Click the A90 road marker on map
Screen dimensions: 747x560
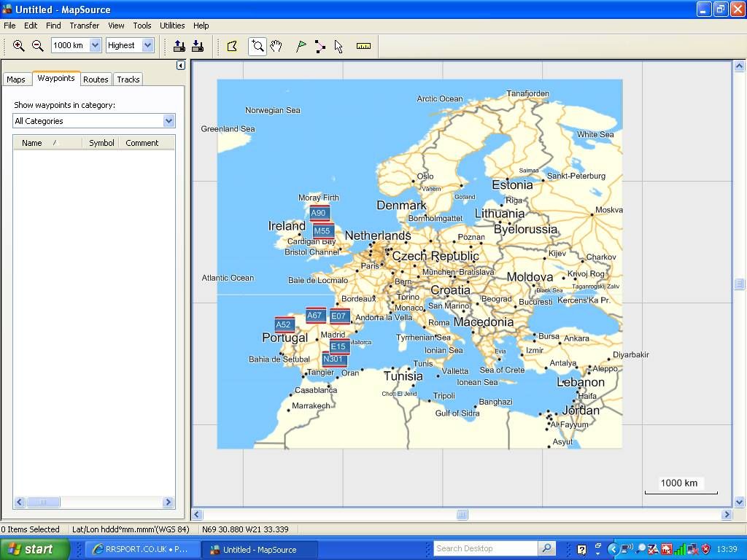coord(319,213)
